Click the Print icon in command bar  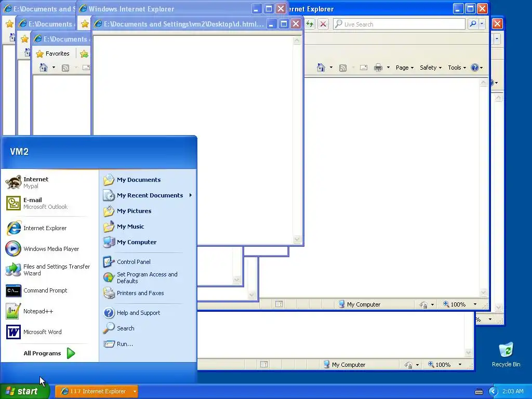[x=378, y=68]
